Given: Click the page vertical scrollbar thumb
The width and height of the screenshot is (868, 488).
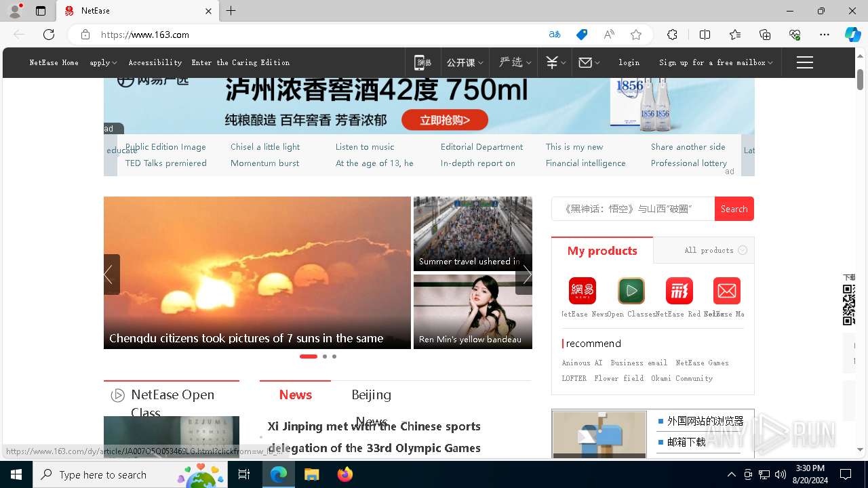Looking at the screenshot, I should pos(861,79).
